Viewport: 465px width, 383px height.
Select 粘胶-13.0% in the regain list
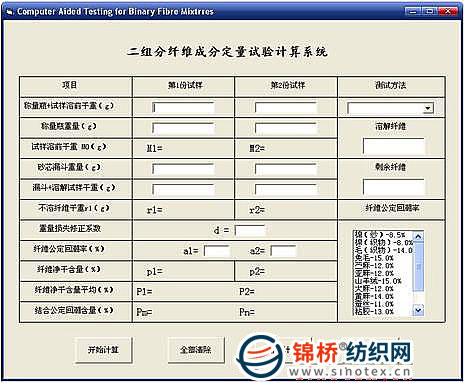click(374, 312)
